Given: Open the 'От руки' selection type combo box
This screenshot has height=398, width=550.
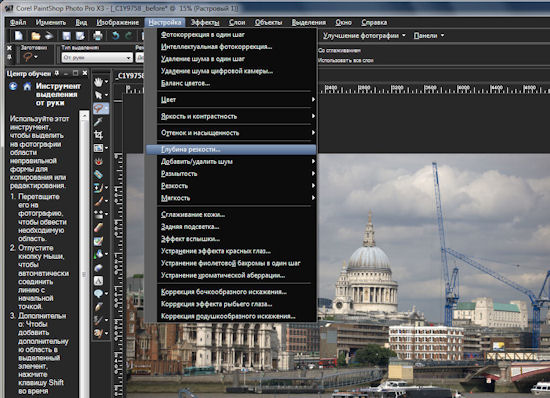Looking at the screenshot, I should (97, 58).
